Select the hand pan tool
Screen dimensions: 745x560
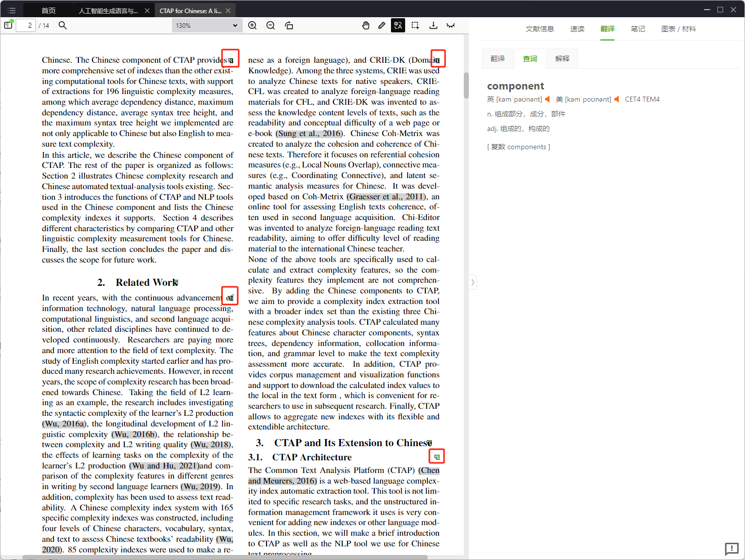coord(366,25)
